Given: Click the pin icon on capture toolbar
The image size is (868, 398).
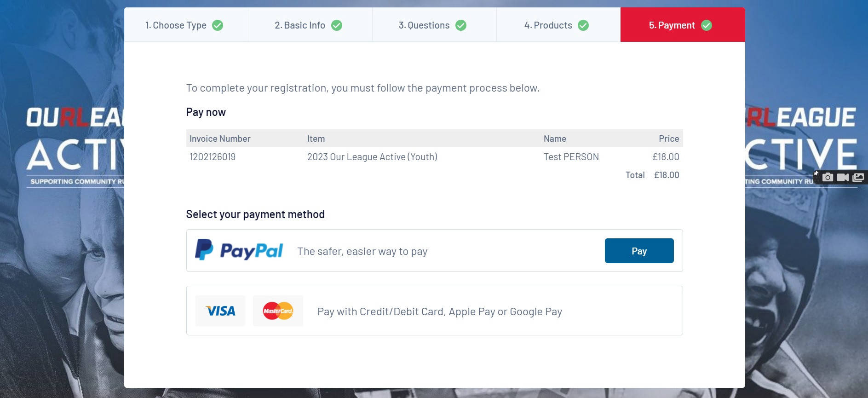Looking at the screenshot, I should click(816, 173).
